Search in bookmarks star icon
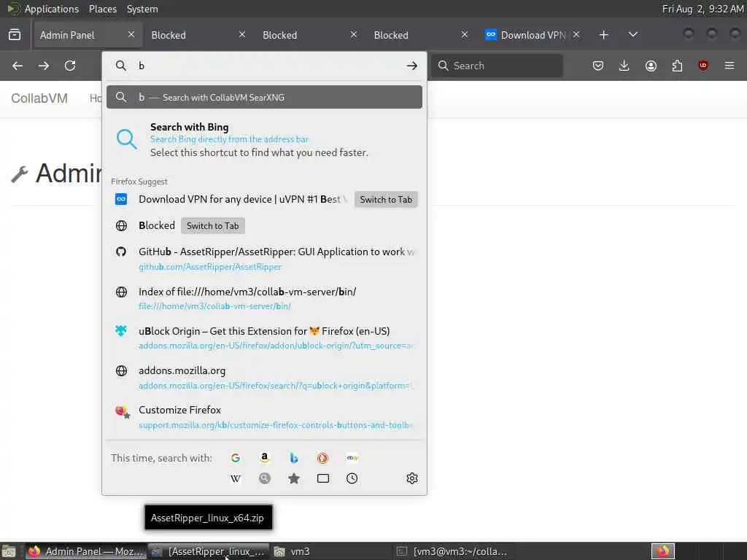Viewport: 747px width, 560px height. click(x=294, y=478)
